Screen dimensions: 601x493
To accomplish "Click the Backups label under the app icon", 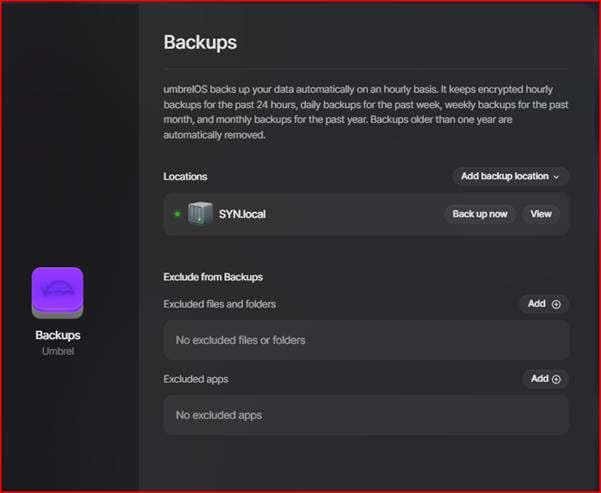I will click(57, 335).
